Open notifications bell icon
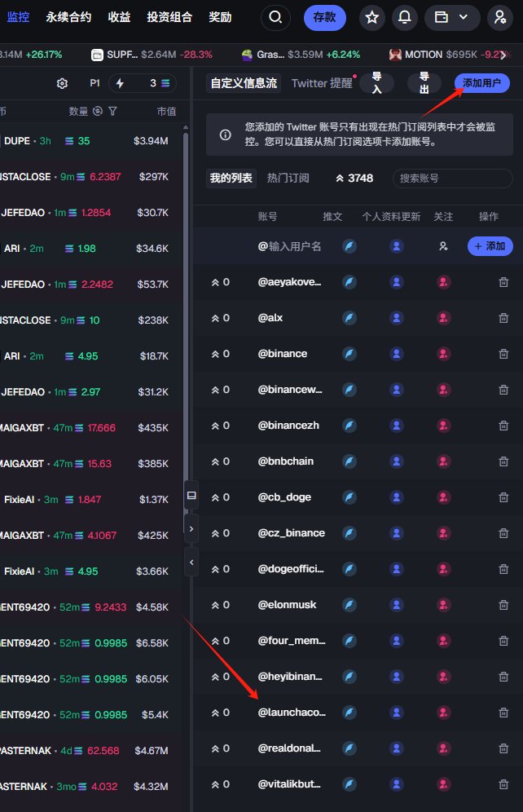Screen dimensions: 523x812 click(x=405, y=18)
